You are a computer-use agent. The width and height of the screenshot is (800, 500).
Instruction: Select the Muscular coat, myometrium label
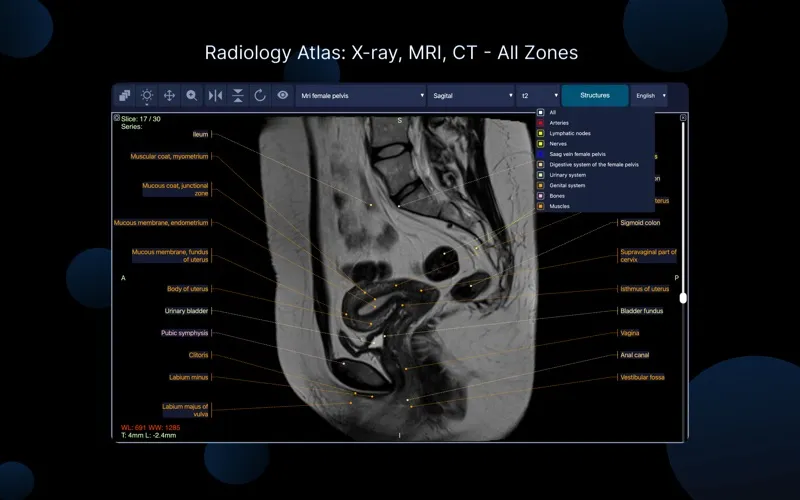(x=169, y=156)
